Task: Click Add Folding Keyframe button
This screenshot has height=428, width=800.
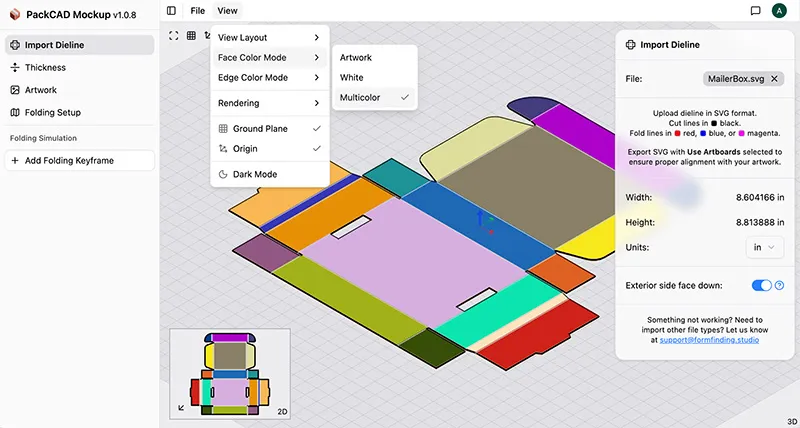Action: [79, 160]
